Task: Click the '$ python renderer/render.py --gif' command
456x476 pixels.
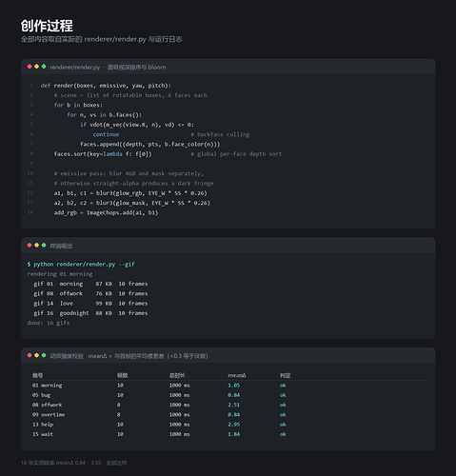Action: point(81,265)
